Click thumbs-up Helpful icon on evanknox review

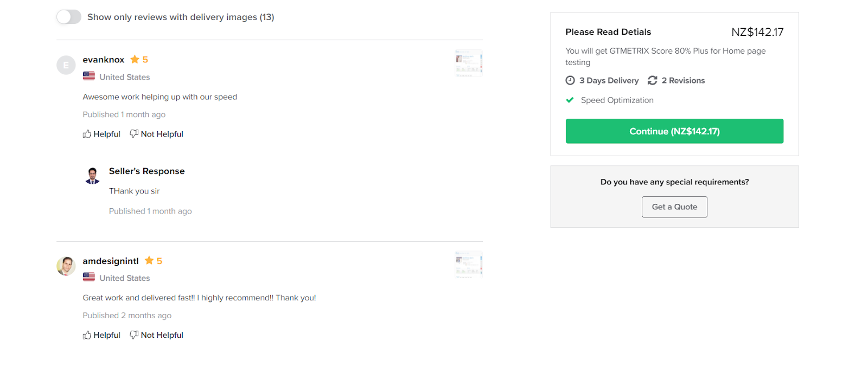87,134
